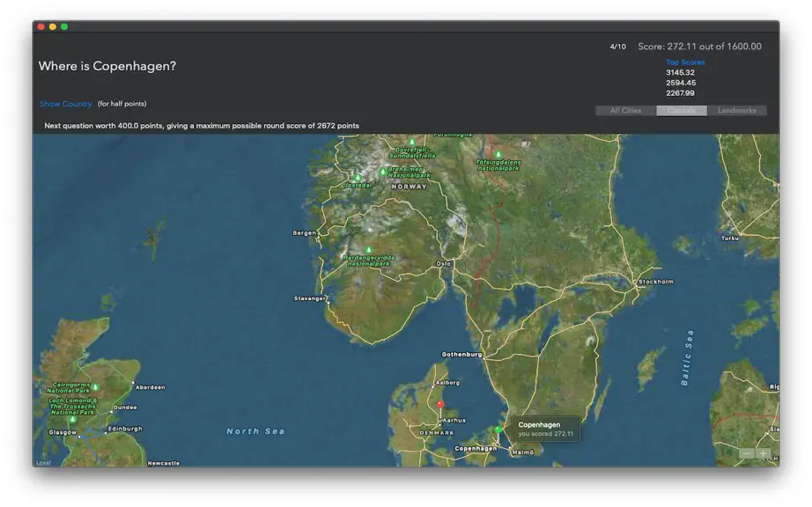The width and height of the screenshot is (812, 507).
Task: Click the NORWAY country label
Action: click(410, 187)
